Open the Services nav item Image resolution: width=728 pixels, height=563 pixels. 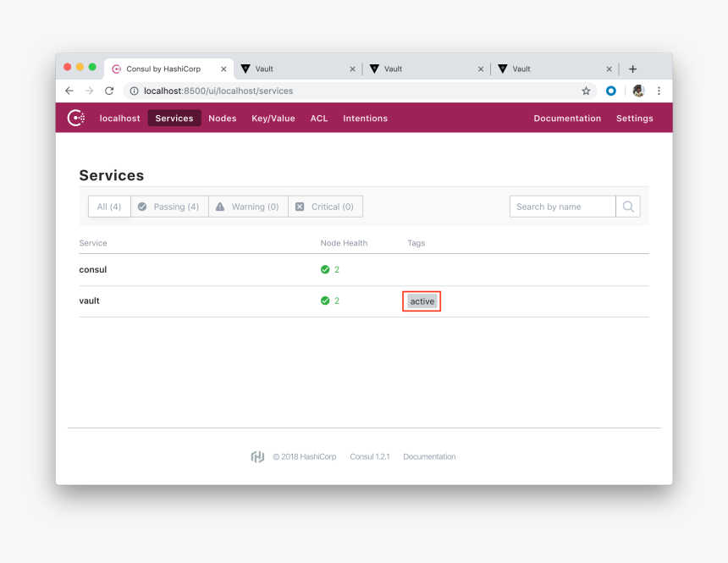[x=174, y=119]
